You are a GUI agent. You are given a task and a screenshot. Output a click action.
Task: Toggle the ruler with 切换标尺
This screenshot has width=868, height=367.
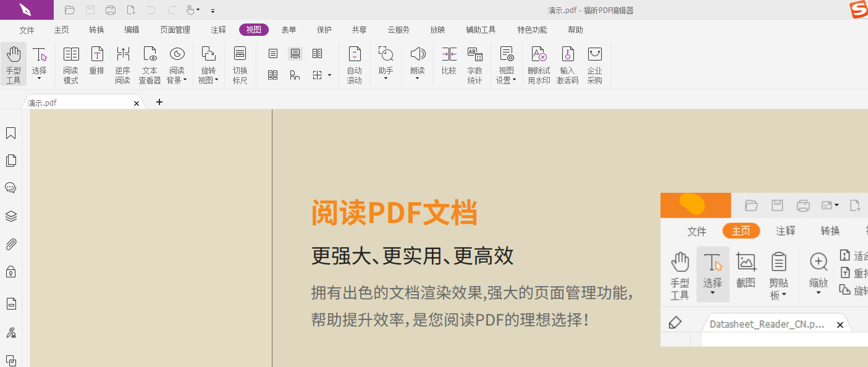click(240, 64)
